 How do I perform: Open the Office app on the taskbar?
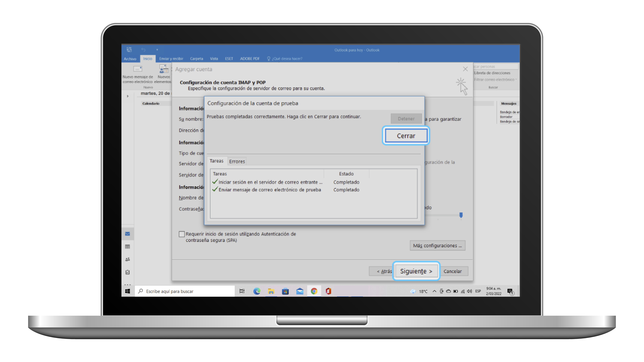click(x=328, y=291)
